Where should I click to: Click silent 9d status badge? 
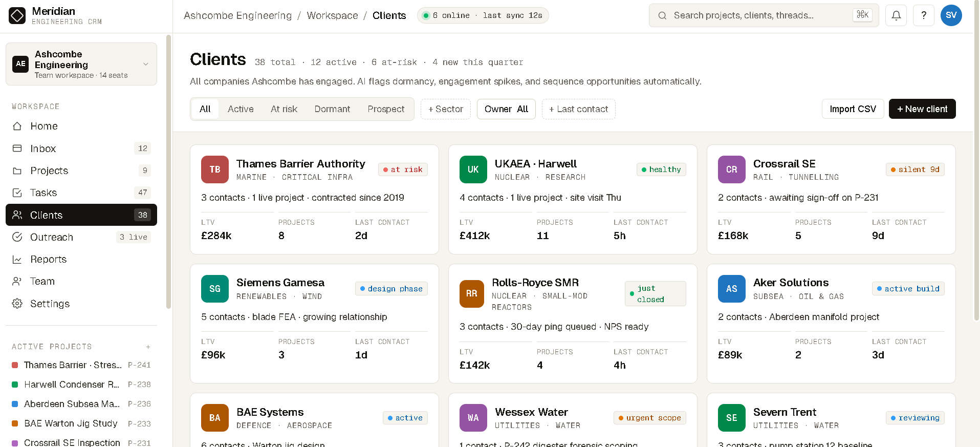(x=915, y=169)
